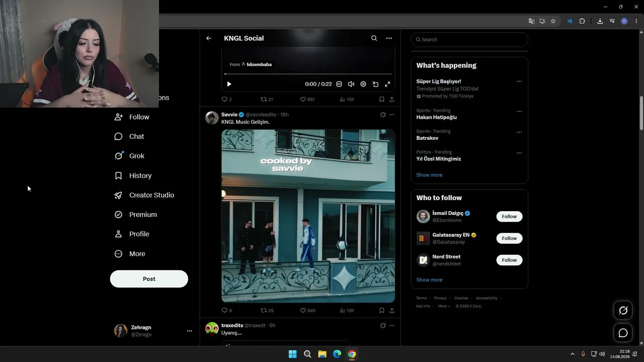
Task: Bookmark the post with 661 likes
Action: 382,100
